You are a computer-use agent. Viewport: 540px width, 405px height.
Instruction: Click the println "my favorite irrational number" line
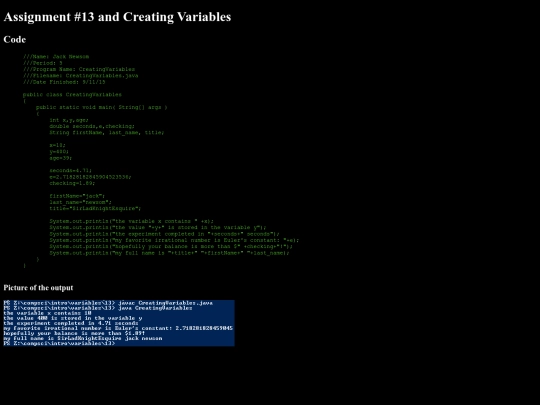pyautogui.click(x=174, y=240)
